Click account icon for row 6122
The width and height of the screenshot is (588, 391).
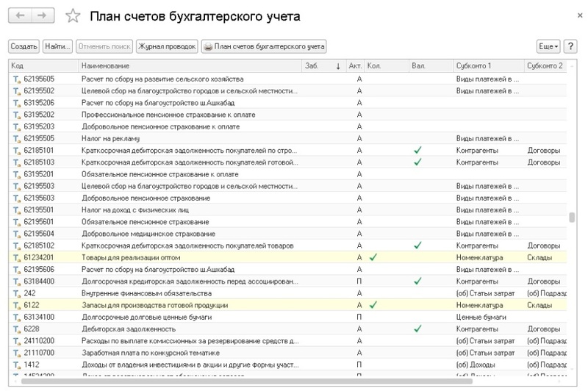[x=15, y=304]
